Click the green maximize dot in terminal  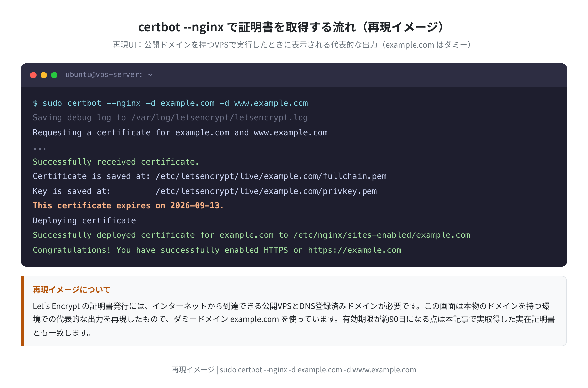tap(54, 75)
